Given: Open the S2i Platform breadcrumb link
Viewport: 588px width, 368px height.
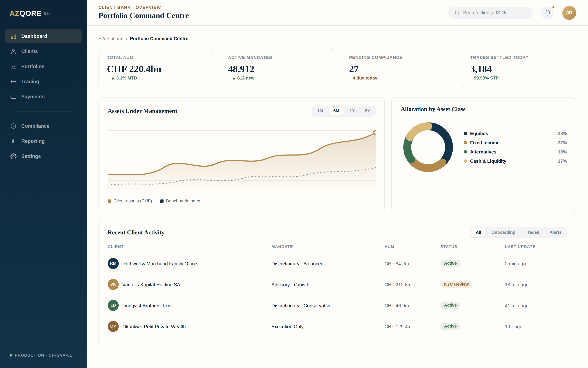Looking at the screenshot, I should pos(111,39).
